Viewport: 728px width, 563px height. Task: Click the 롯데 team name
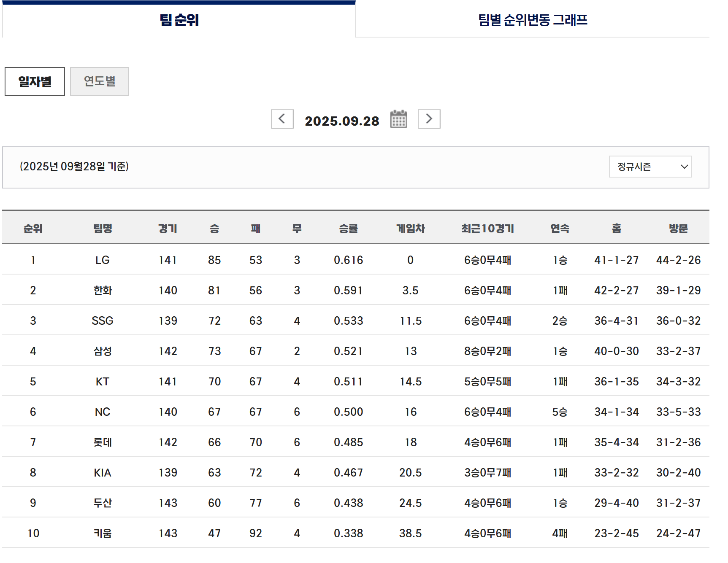103,442
